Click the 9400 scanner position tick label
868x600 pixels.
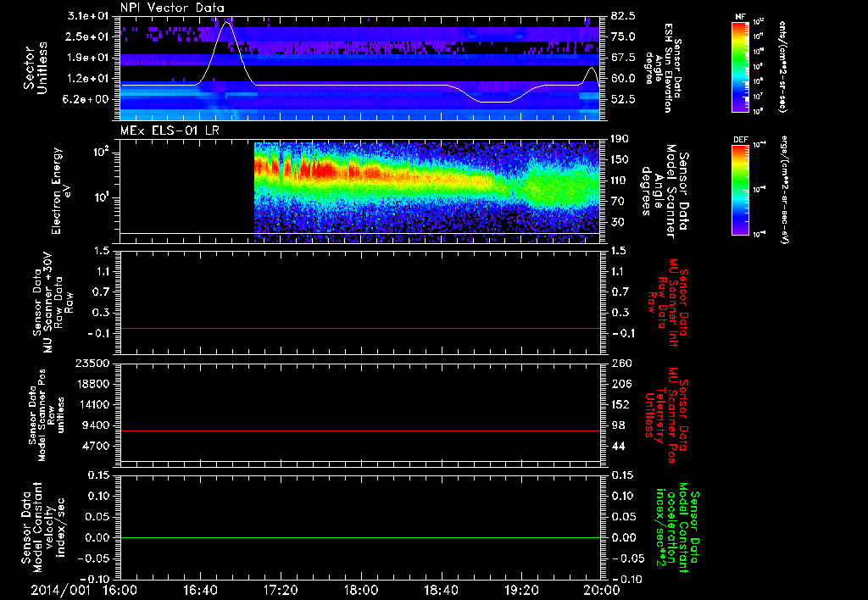tap(97, 425)
